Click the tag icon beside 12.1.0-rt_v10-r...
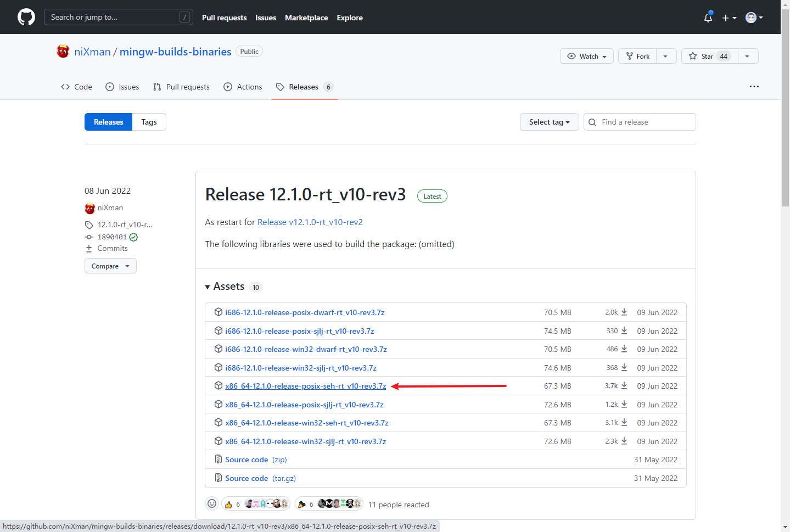This screenshot has height=532, width=790. 89,225
